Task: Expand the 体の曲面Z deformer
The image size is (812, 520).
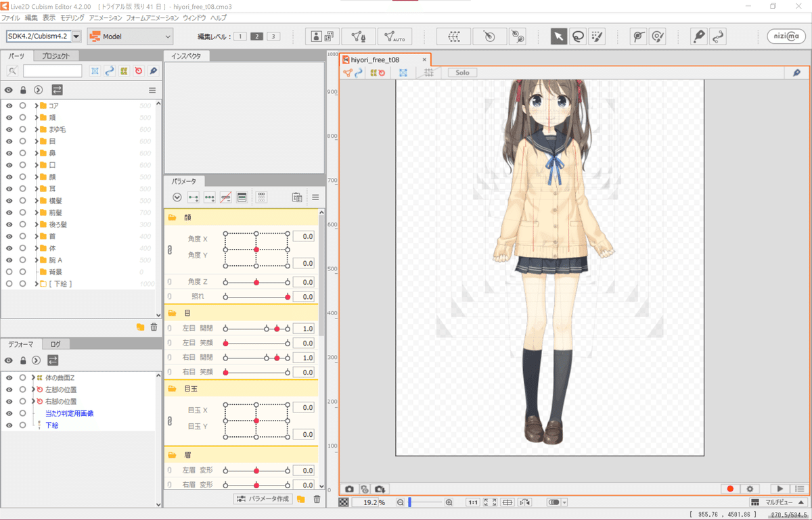Action: click(x=32, y=377)
